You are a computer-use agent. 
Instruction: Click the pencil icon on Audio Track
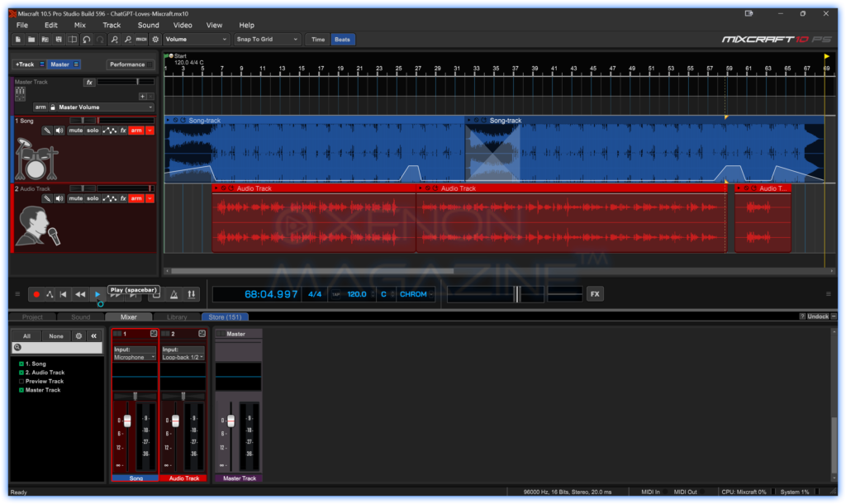47,198
